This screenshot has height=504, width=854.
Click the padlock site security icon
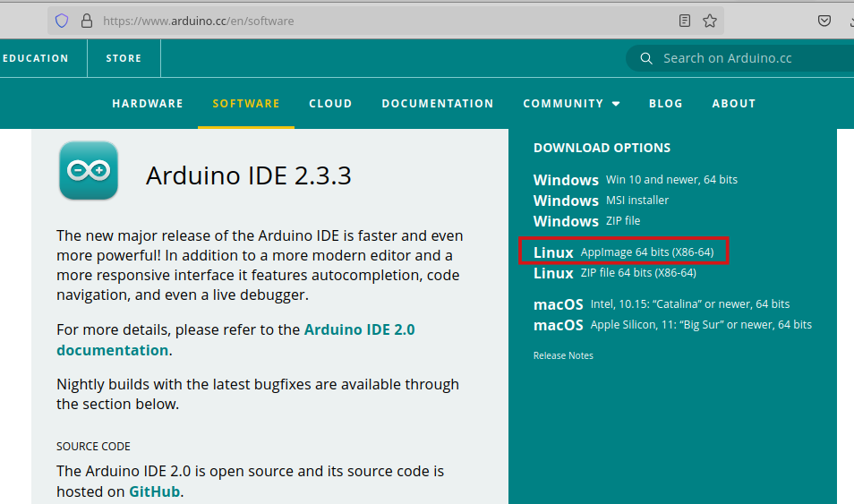(87, 21)
